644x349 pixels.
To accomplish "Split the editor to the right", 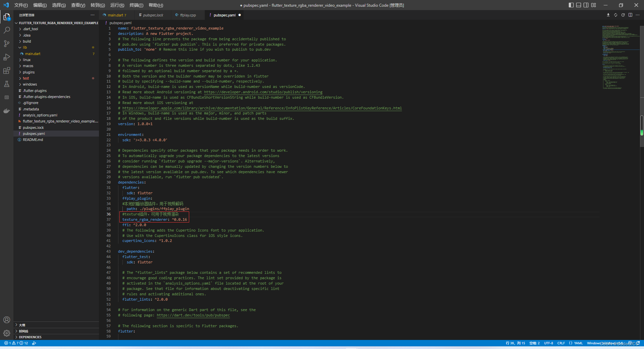I will pyautogui.click(x=630, y=15).
